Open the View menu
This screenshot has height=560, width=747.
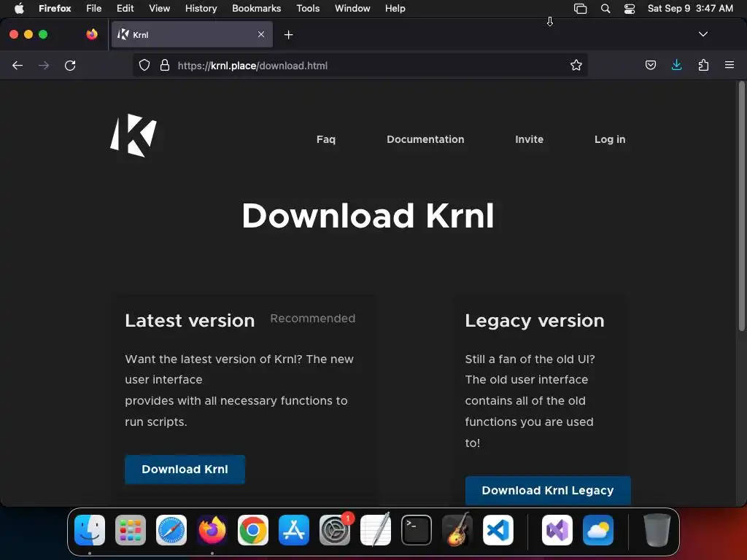(x=160, y=8)
